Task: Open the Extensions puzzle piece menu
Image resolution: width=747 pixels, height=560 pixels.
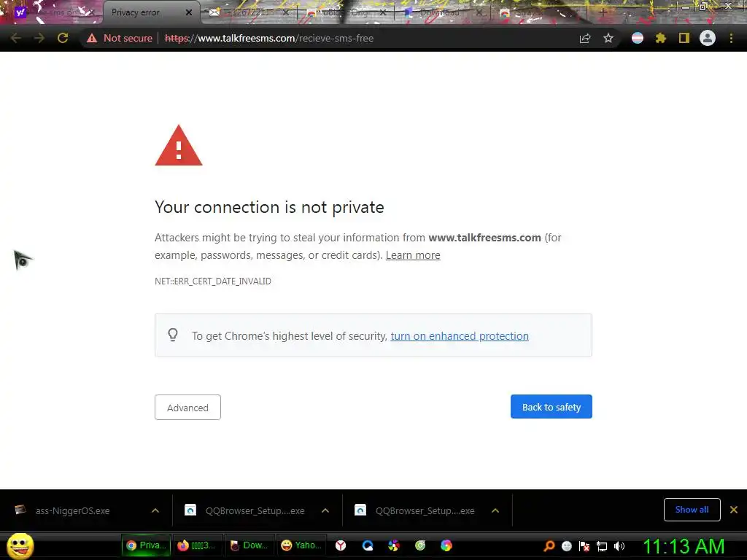Action: pos(660,38)
